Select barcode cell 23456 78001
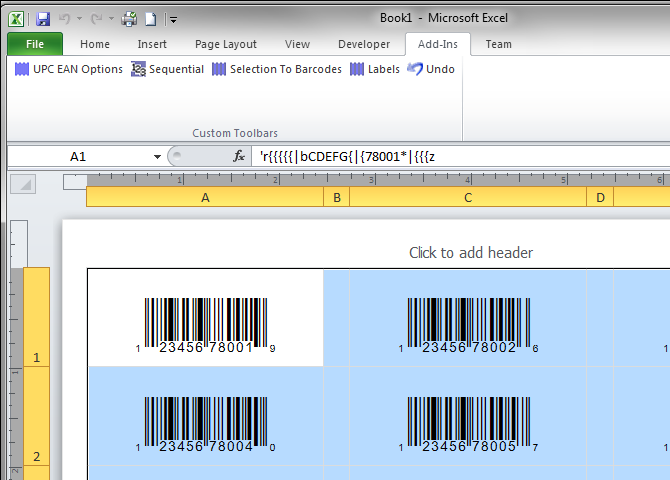Screen dimensions: 670x480 click(x=206, y=318)
